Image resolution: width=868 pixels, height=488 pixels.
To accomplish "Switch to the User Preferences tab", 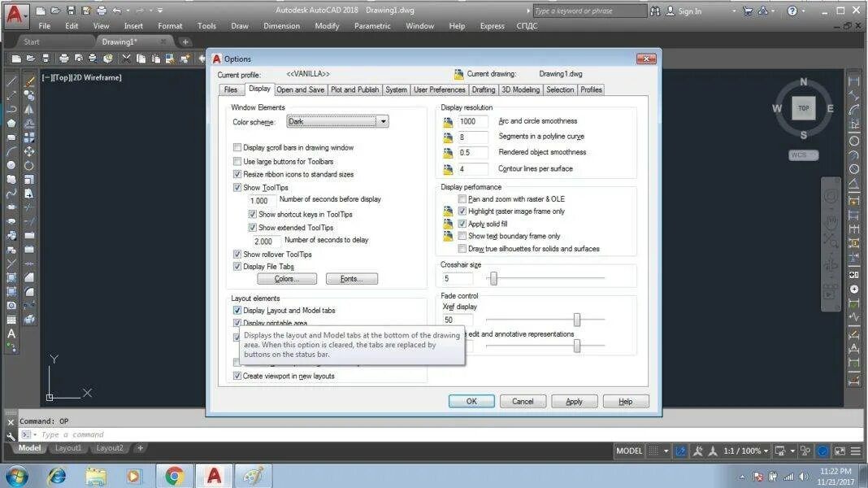I will pos(440,89).
